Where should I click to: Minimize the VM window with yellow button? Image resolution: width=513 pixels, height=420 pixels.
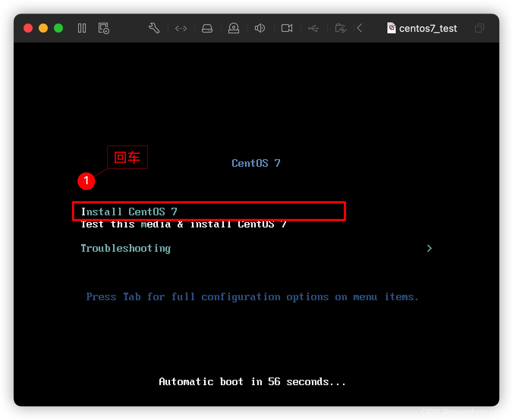(43, 28)
